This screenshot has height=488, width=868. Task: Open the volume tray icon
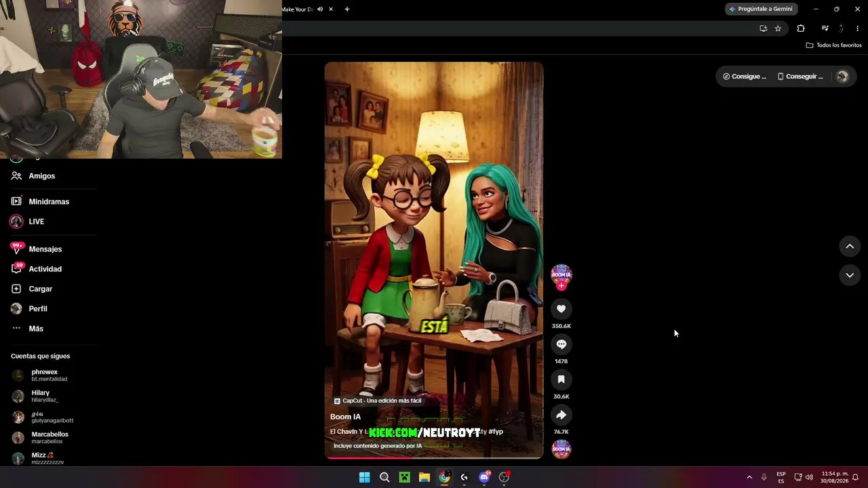(809, 477)
